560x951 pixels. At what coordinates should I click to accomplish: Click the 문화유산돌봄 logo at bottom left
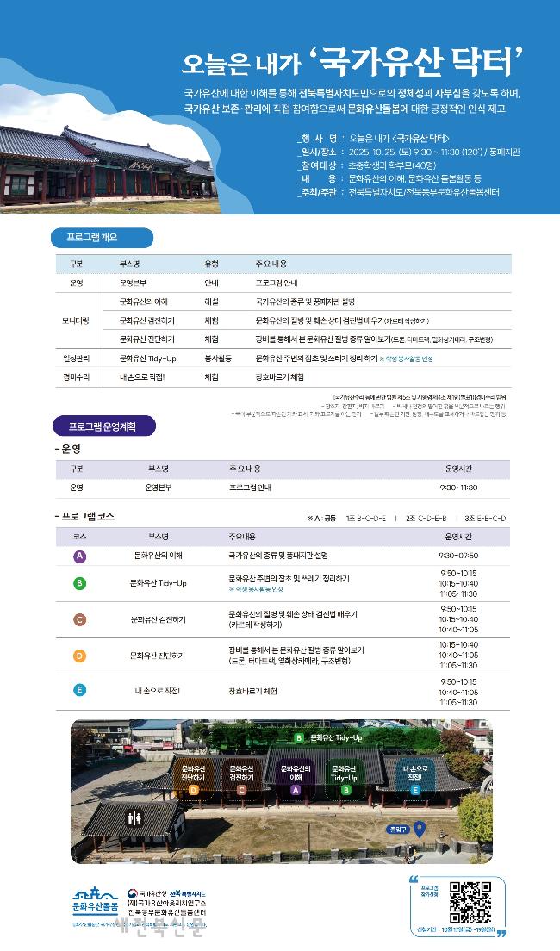point(96,902)
